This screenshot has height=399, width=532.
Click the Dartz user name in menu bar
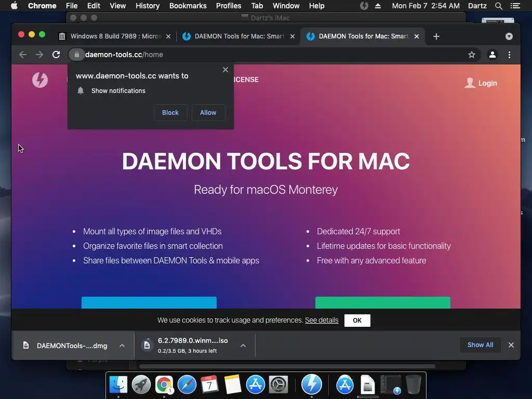(477, 6)
